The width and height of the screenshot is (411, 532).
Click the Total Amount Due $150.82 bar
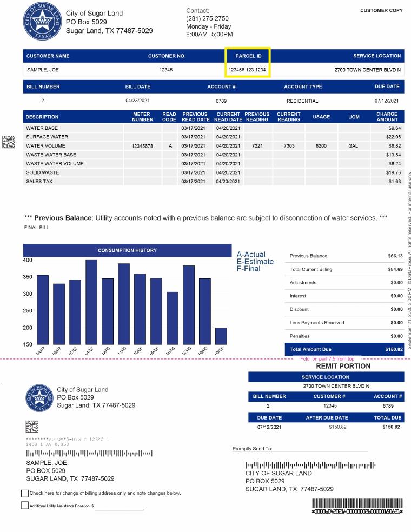(344, 349)
